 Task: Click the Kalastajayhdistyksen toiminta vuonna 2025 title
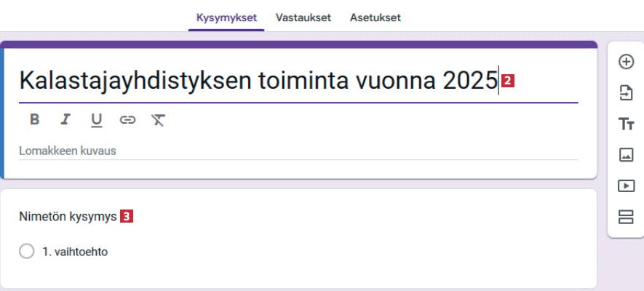[258, 81]
